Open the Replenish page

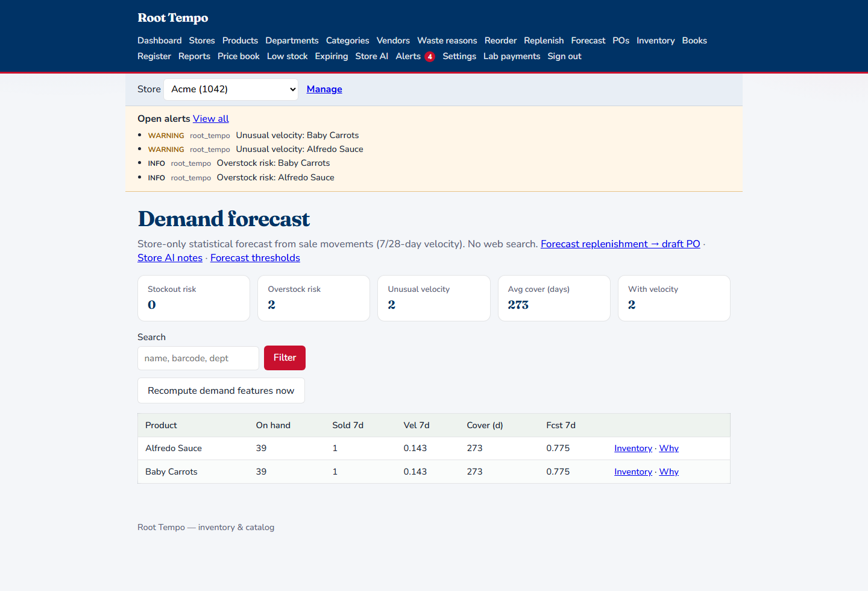pyautogui.click(x=544, y=40)
